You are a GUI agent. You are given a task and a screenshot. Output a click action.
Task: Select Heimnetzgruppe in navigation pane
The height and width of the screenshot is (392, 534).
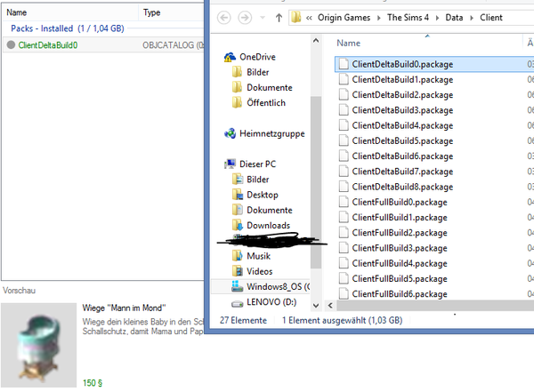(x=271, y=133)
